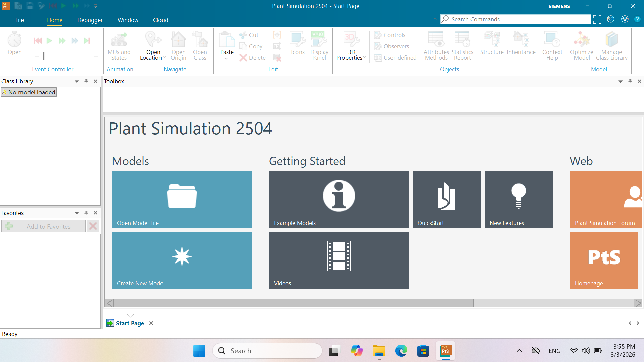Expand the Paste dropdown arrow

pos(226,59)
